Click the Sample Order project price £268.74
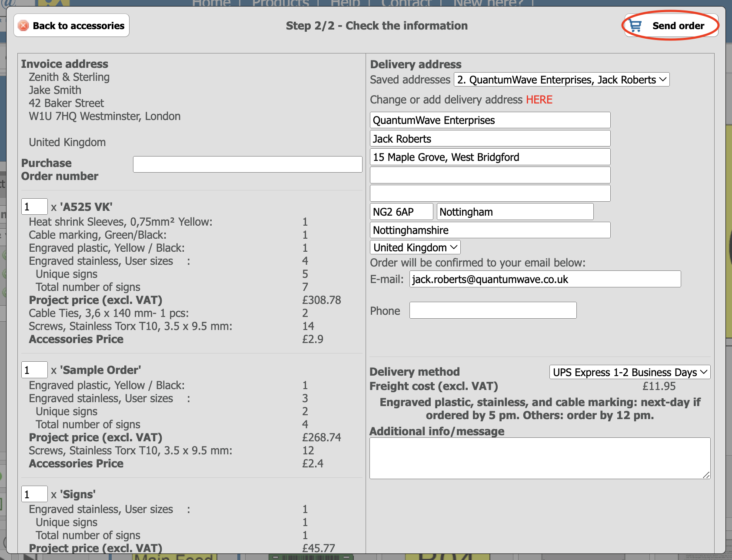The width and height of the screenshot is (732, 560). tap(322, 437)
